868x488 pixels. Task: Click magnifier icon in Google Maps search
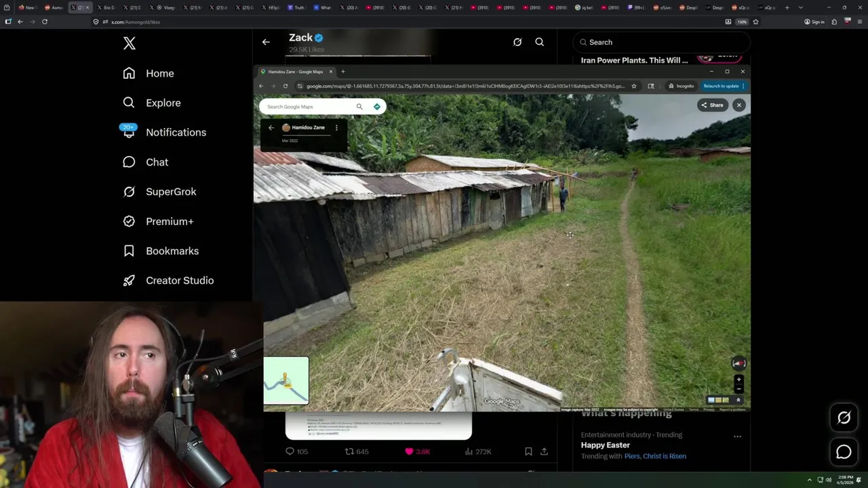coord(359,106)
